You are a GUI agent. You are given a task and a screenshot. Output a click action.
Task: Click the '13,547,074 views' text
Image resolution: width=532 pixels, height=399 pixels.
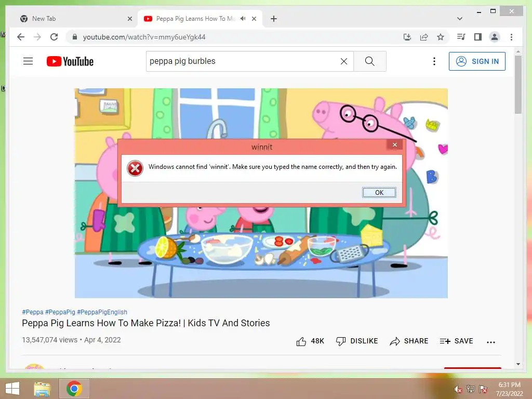click(x=49, y=340)
